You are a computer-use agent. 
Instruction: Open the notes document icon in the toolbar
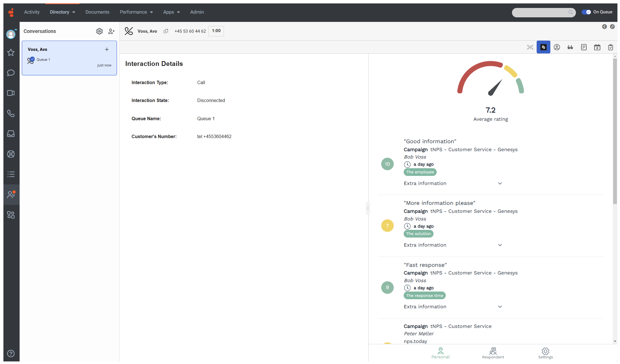[584, 47]
